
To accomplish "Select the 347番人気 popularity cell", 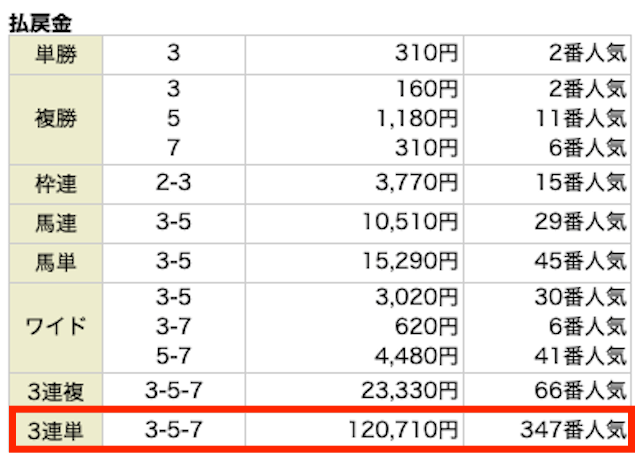I will (x=573, y=430).
